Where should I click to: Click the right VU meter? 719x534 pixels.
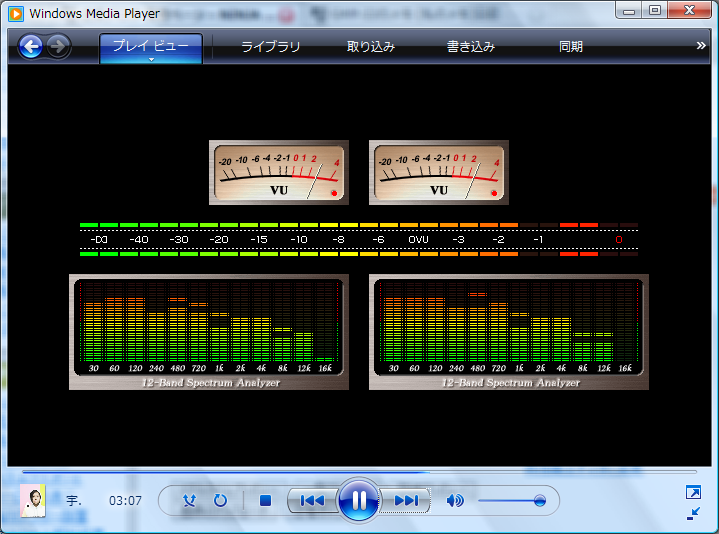pos(439,172)
